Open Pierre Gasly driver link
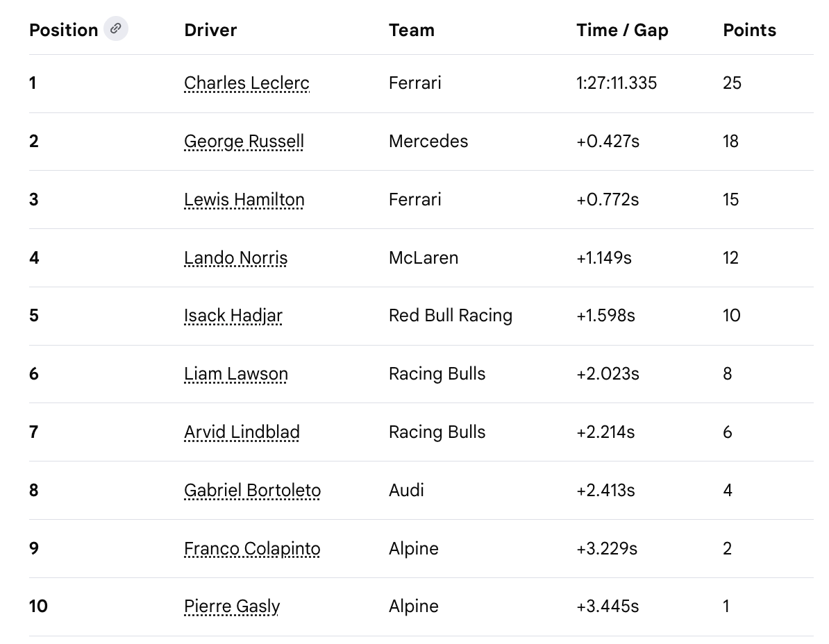 coord(232,606)
